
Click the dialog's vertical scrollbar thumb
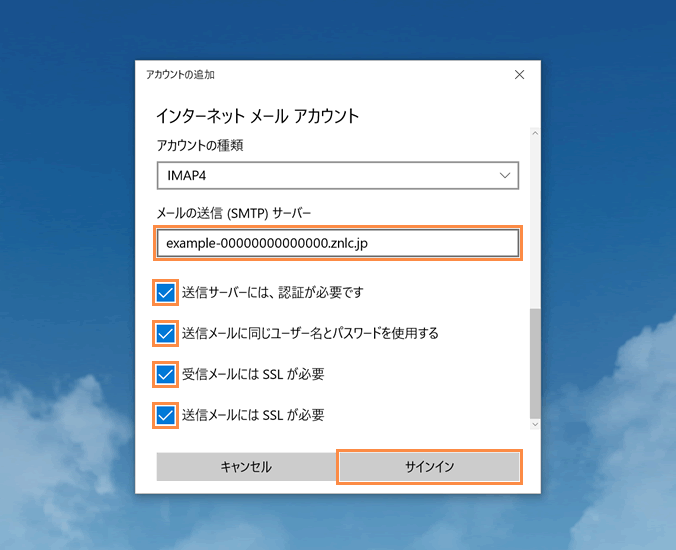[x=535, y=363]
